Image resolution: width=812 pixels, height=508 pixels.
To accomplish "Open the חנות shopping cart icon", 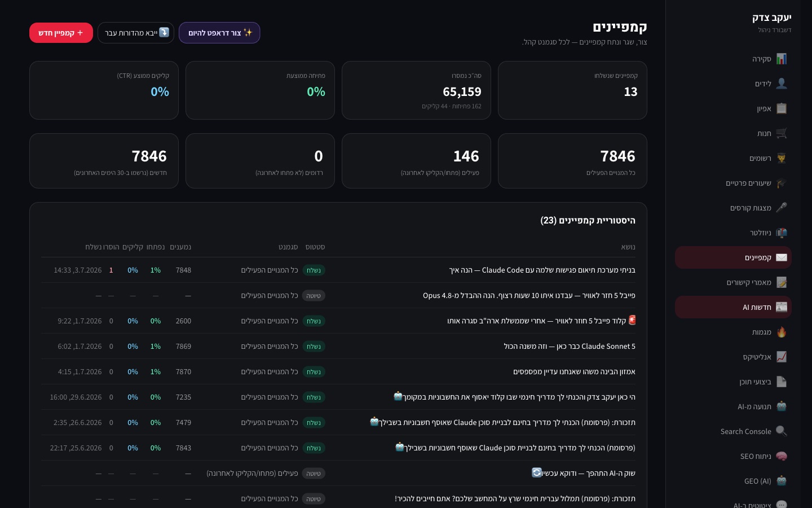I will tap(781, 133).
